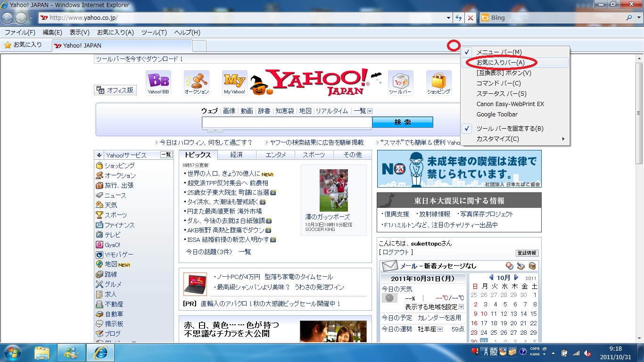Select calendar date 16
Screen dimensions: 644x362
pos(474,323)
